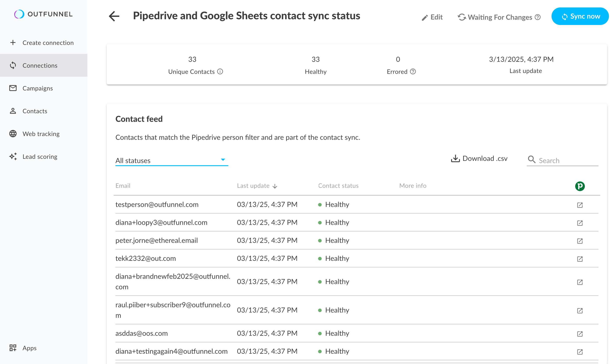
Task: Open the All statuses dropdown
Action: coord(171,160)
